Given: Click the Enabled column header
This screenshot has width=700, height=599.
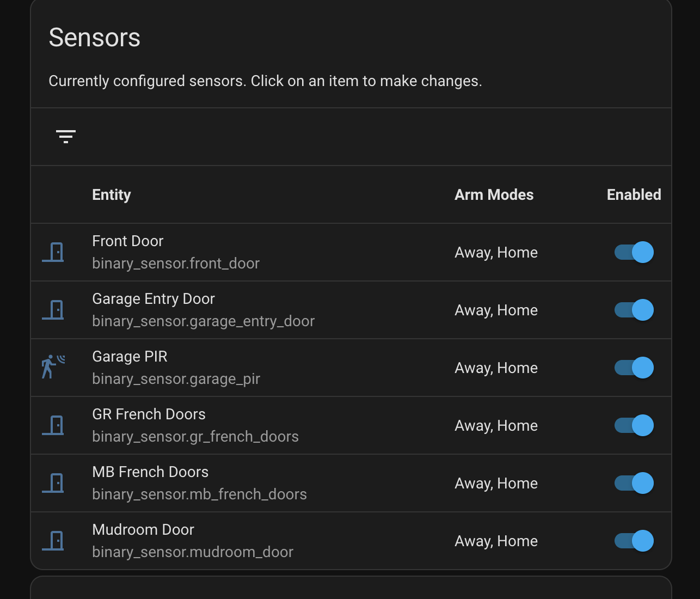Looking at the screenshot, I should click(x=634, y=194).
